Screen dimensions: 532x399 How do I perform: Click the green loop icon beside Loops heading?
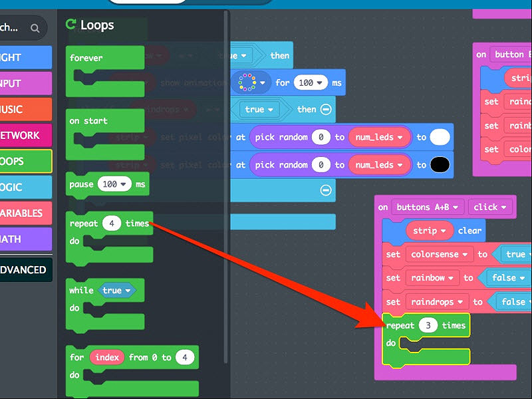[72, 25]
